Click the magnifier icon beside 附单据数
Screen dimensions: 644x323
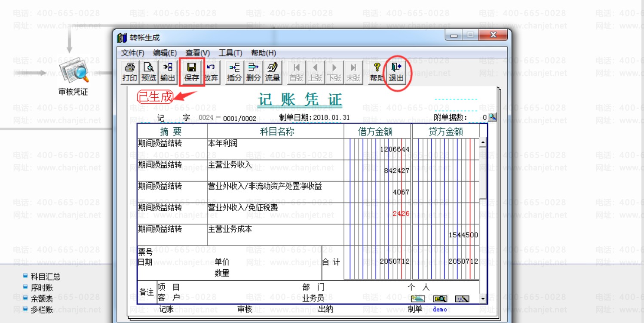[x=492, y=117]
